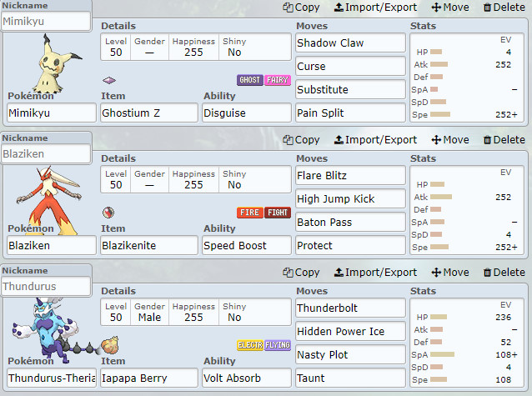Edit the Taunt move slot

(350, 378)
